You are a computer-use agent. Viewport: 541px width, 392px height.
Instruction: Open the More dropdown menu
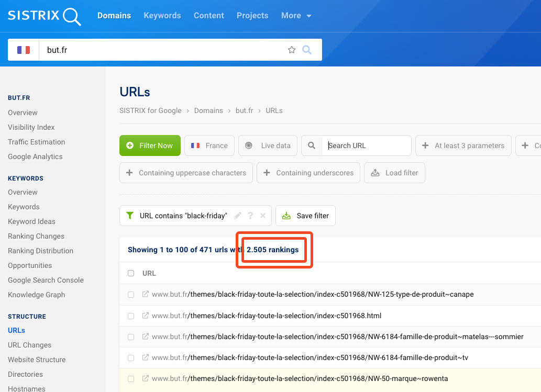(x=296, y=16)
